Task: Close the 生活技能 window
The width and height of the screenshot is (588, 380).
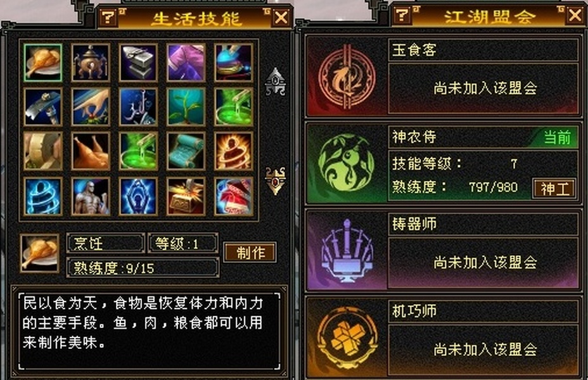Action: (281, 18)
